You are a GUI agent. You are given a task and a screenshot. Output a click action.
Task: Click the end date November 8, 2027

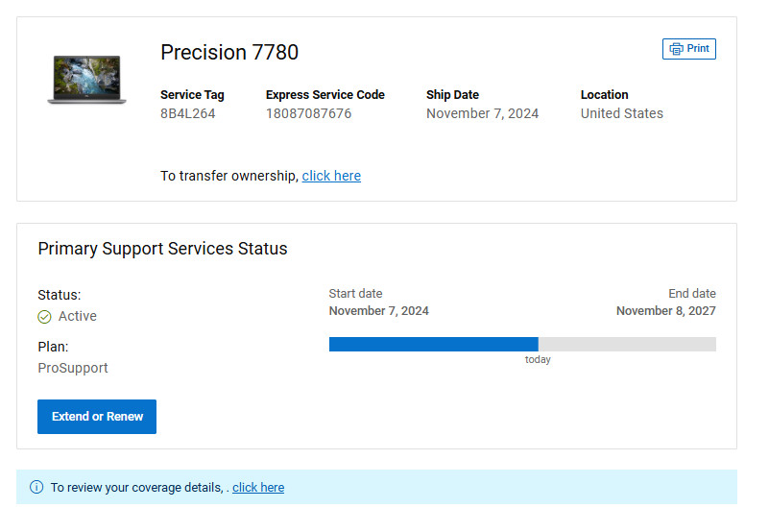pos(665,311)
